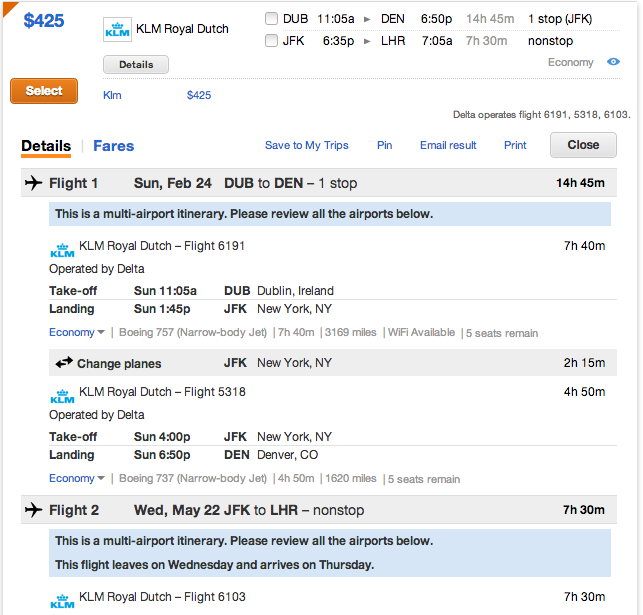Click the blue eye icon beside Economy
Screen dimensions: 643x615
tap(613, 62)
